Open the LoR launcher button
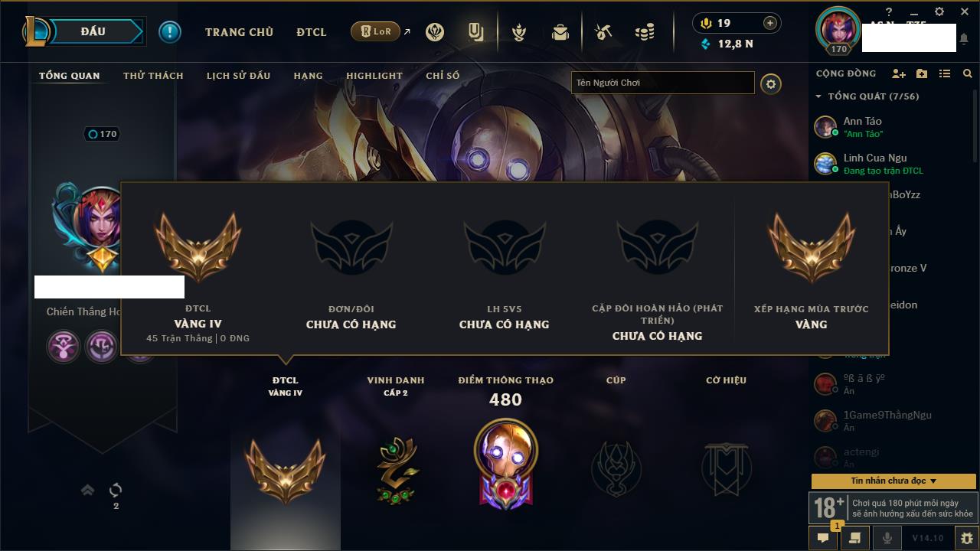 coord(375,32)
